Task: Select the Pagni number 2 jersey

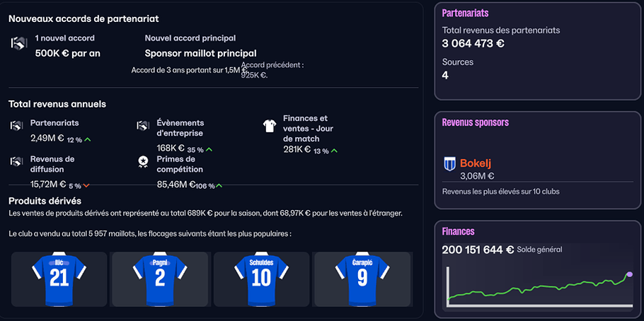Action: [x=160, y=279]
